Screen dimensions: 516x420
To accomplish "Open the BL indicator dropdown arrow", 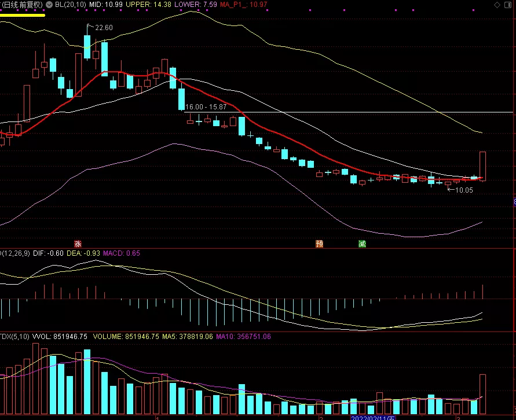I will [49, 5].
